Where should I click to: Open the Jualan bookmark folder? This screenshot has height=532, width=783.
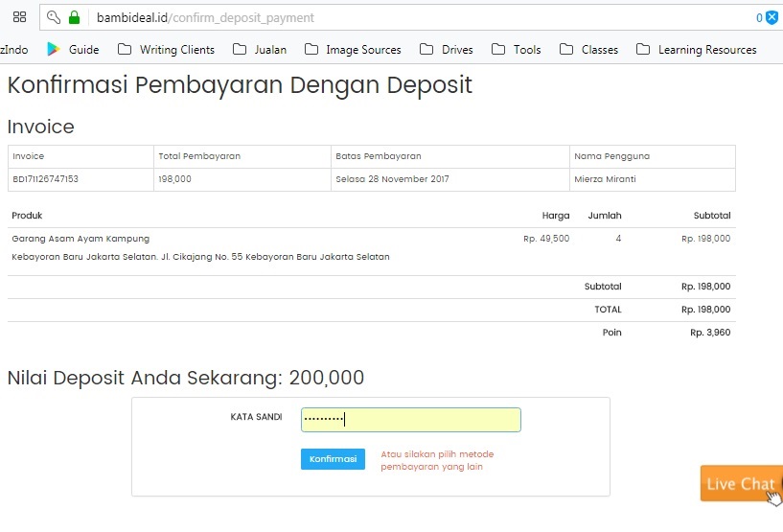[x=260, y=50]
